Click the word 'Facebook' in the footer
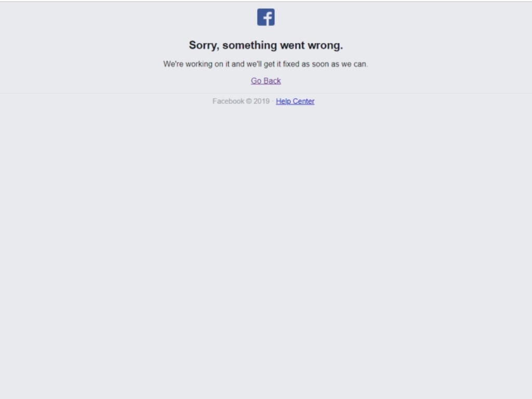532x399 pixels. [229, 101]
